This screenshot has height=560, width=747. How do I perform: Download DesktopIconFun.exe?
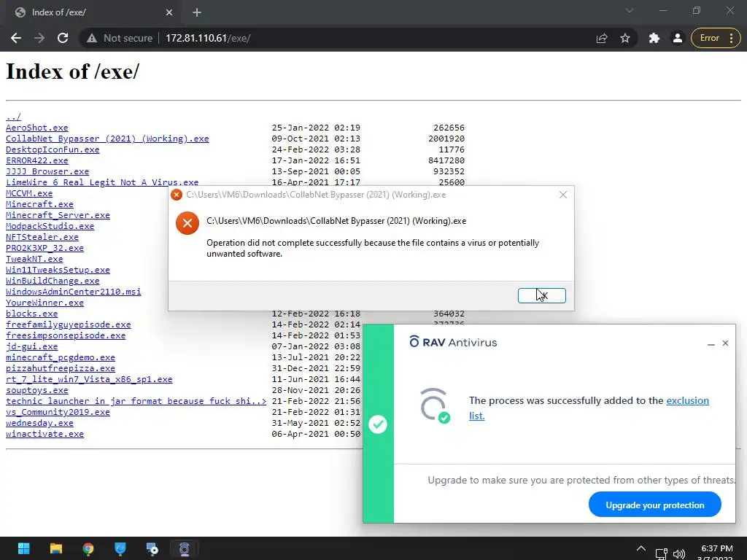[53, 149]
